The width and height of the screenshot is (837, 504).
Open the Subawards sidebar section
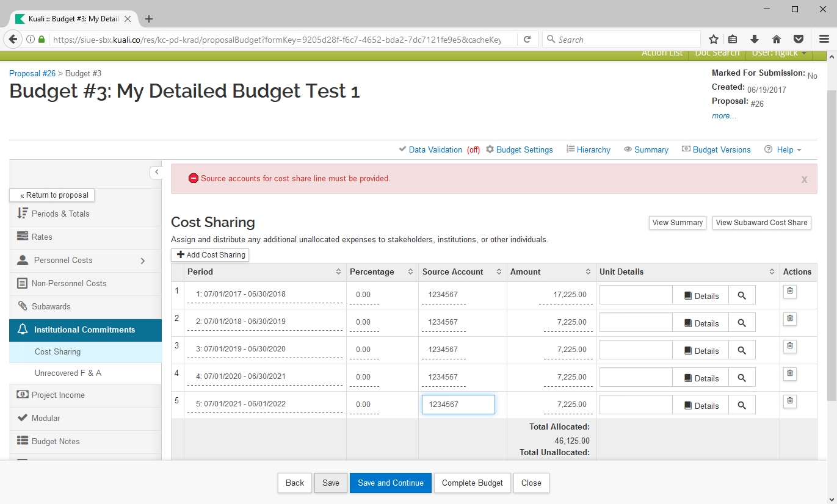[x=51, y=306]
